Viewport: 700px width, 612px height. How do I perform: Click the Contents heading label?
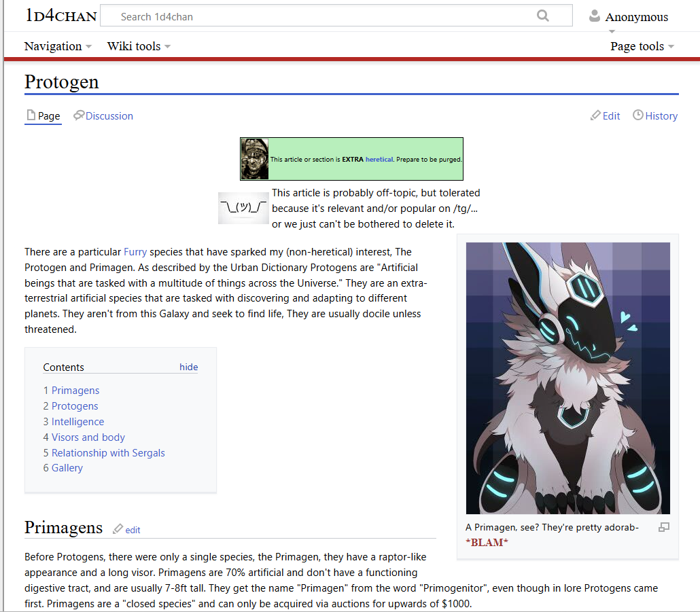[x=63, y=367]
